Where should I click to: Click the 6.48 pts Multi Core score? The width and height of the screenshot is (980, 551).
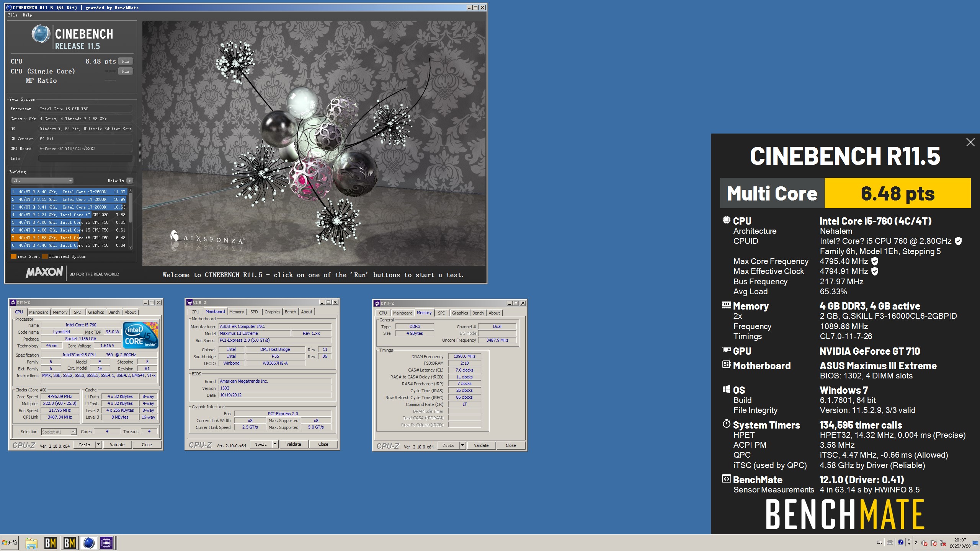(x=898, y=193)
